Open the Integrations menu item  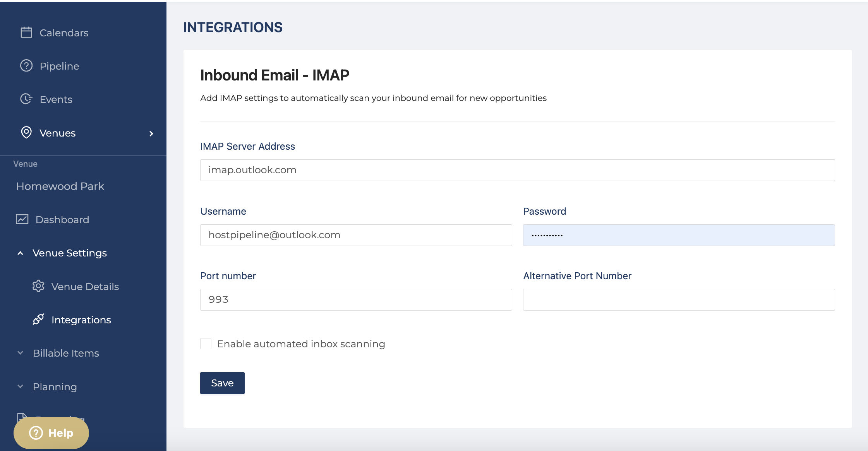81,320
